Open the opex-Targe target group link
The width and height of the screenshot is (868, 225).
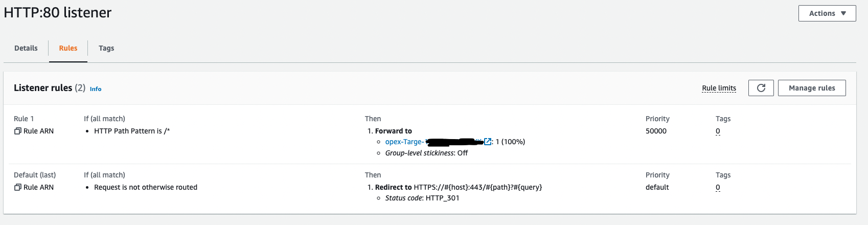pyautogui.click(x=434, y=142)
